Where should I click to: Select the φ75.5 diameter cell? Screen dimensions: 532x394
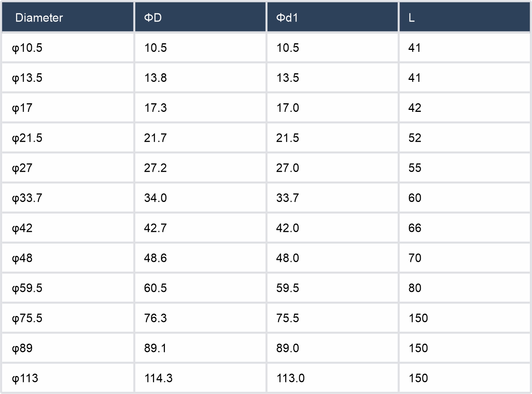27,318
